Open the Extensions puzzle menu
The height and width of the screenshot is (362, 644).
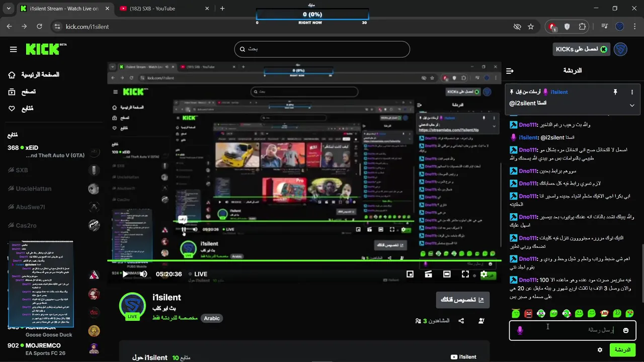pos(582,27)
